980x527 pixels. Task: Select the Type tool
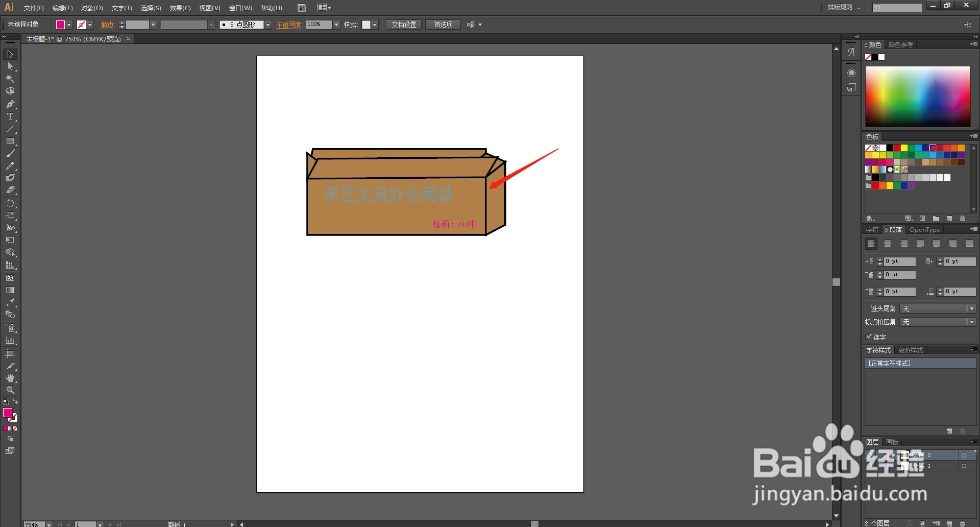tap(10, 116)
